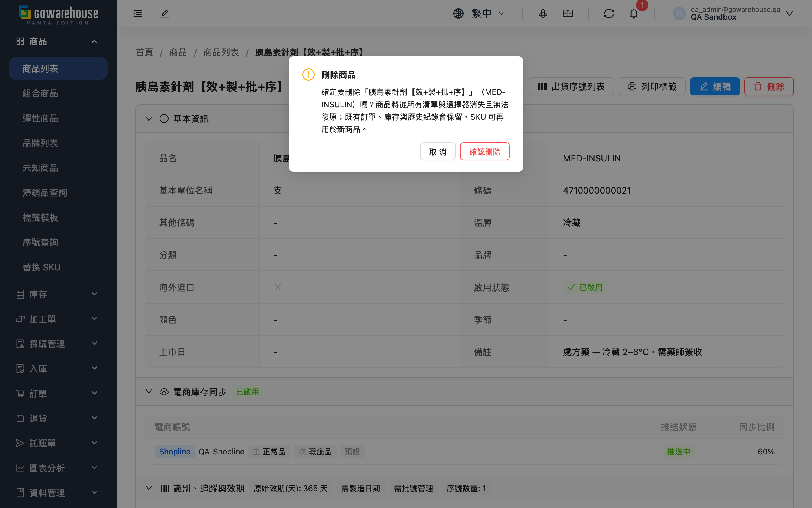This screenshot has width=812, height=508.
Task: Click the 推送中 status tag
Action: (678, 452)
